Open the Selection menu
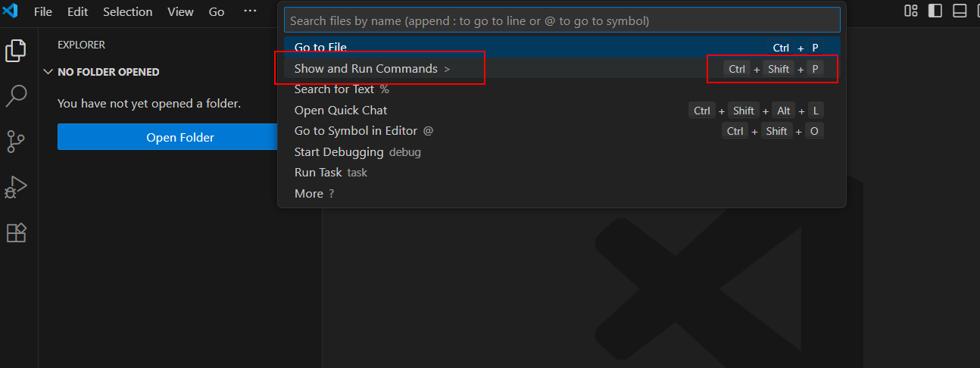This screenshot has height=368, width=980. click(x=127, y=12)
